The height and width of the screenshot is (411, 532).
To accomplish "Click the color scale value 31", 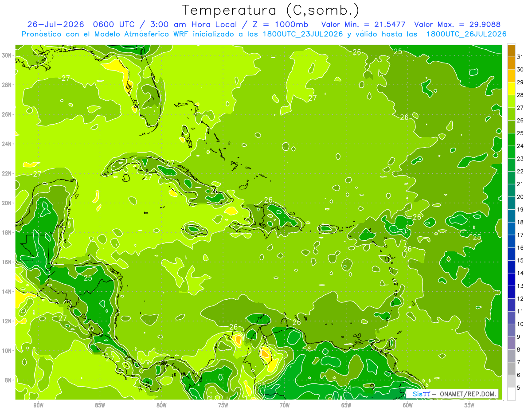I will coord(520,57).
